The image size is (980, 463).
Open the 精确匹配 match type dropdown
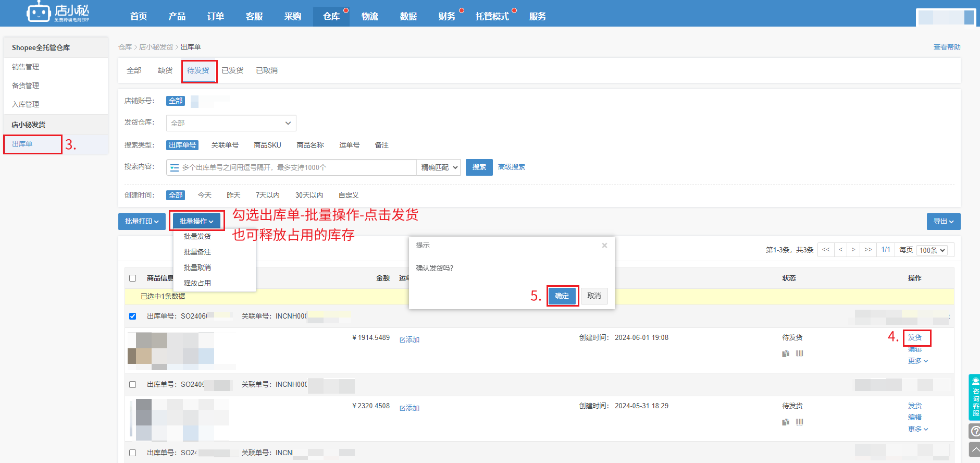[439, 168]
